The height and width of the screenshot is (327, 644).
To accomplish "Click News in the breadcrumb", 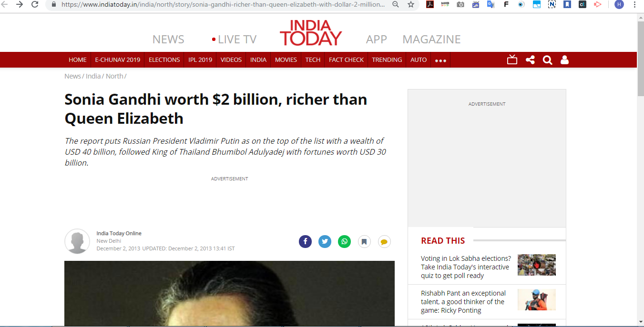I will (x=73, y=76).
